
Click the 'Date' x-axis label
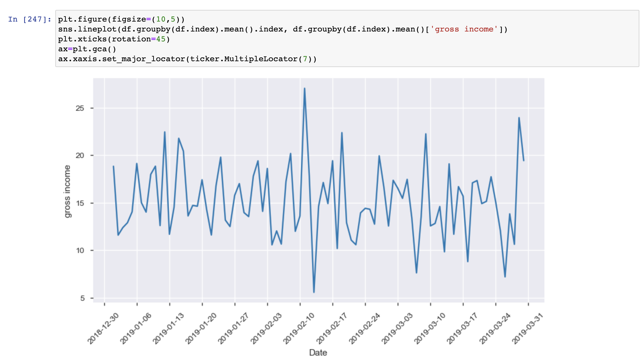318,353
